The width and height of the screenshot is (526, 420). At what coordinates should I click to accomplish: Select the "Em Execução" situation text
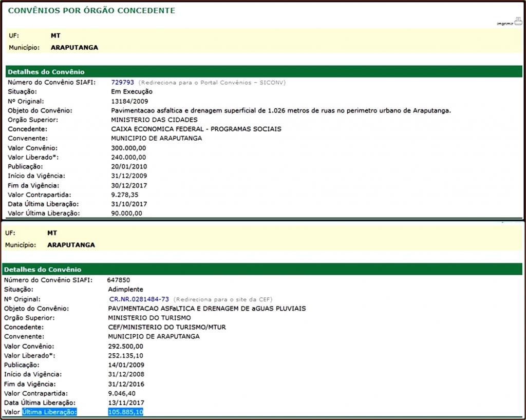click(x=131, y=91)
